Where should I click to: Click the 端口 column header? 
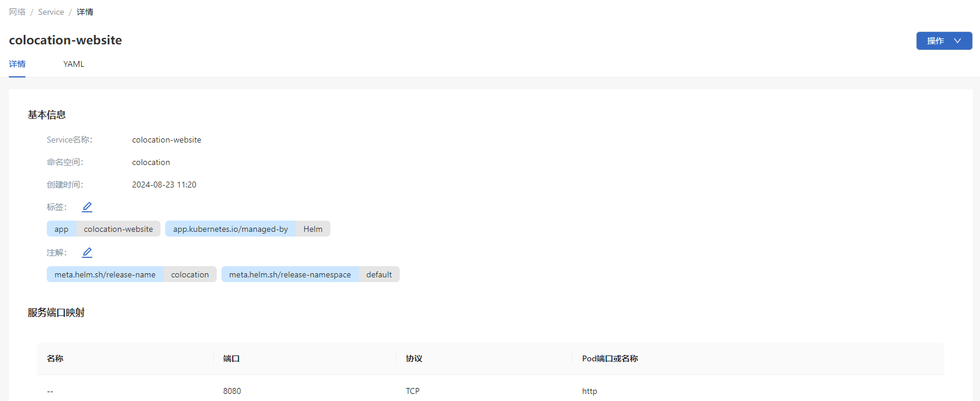click(x=232, y=358)
